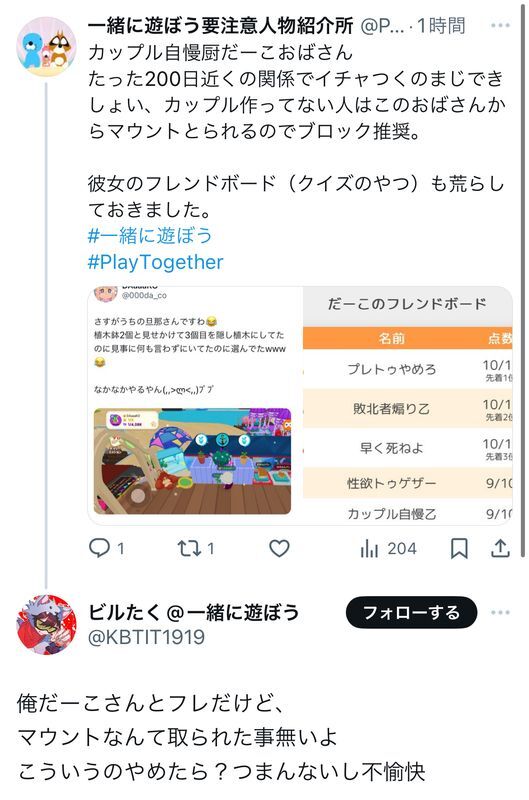529x800 pixels.
Task: Bookmark the quoted tweet
Action: tap(459, 549)
